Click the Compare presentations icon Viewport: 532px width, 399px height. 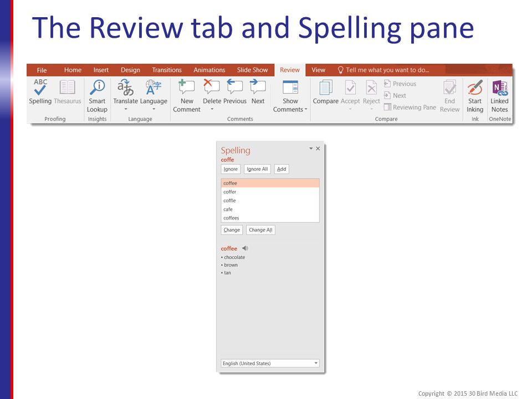coord(325,88)
